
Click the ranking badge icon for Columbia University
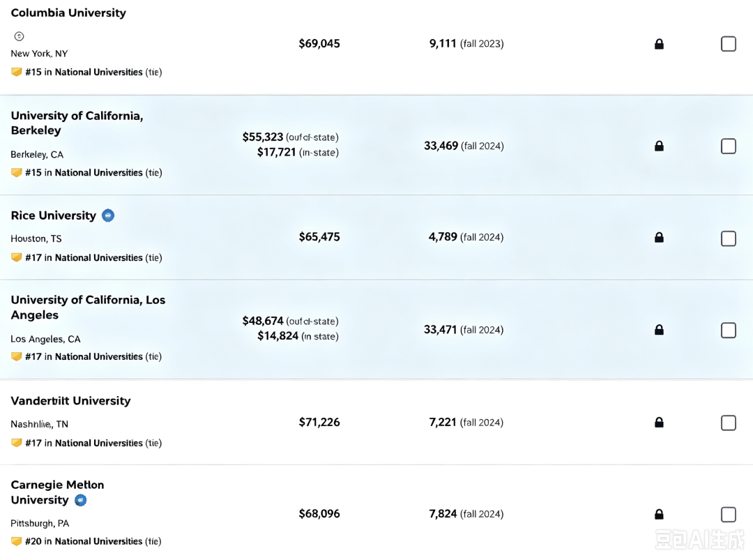click(16, 72)
